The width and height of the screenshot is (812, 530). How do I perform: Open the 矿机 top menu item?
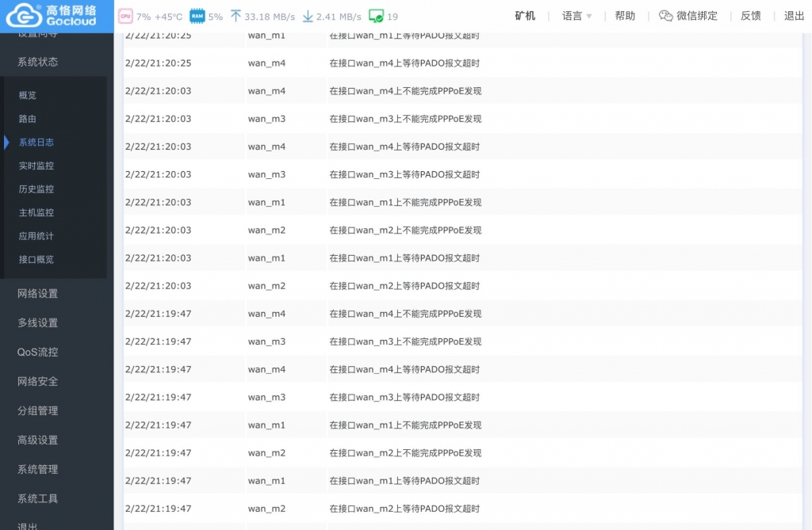525,16
